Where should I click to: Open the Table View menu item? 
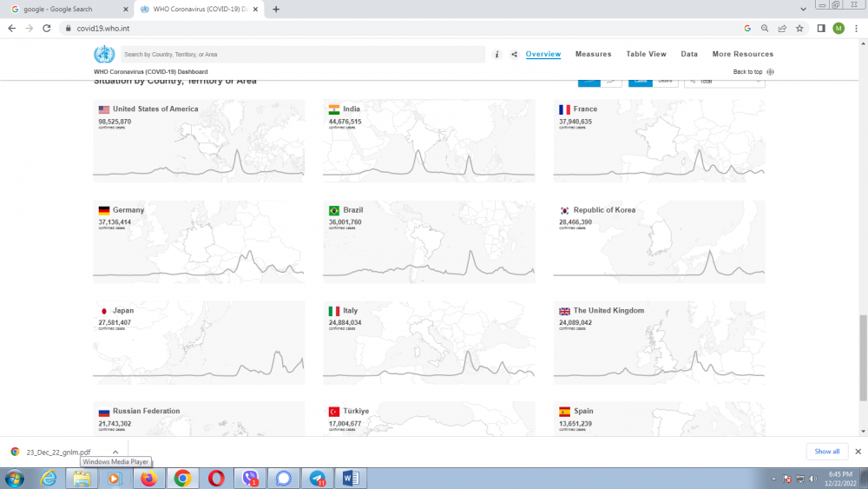(x=646, y=54)
